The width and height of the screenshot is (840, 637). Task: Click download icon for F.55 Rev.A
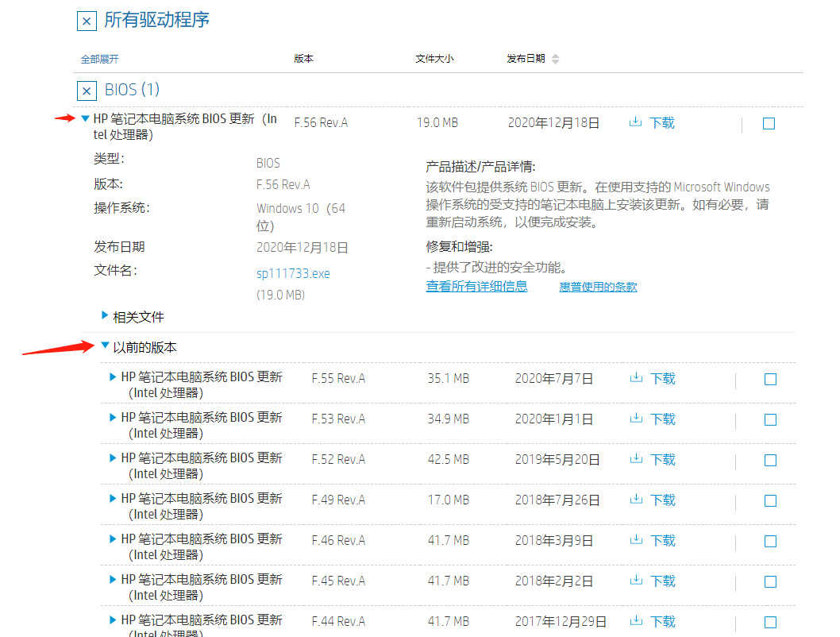[x=636, y=378]
